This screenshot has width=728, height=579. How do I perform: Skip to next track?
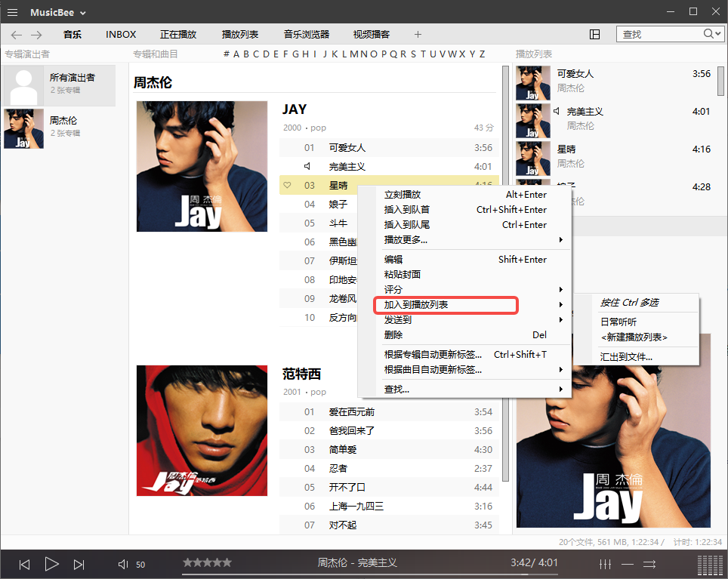pyautogui.click(x=79, y=564)
